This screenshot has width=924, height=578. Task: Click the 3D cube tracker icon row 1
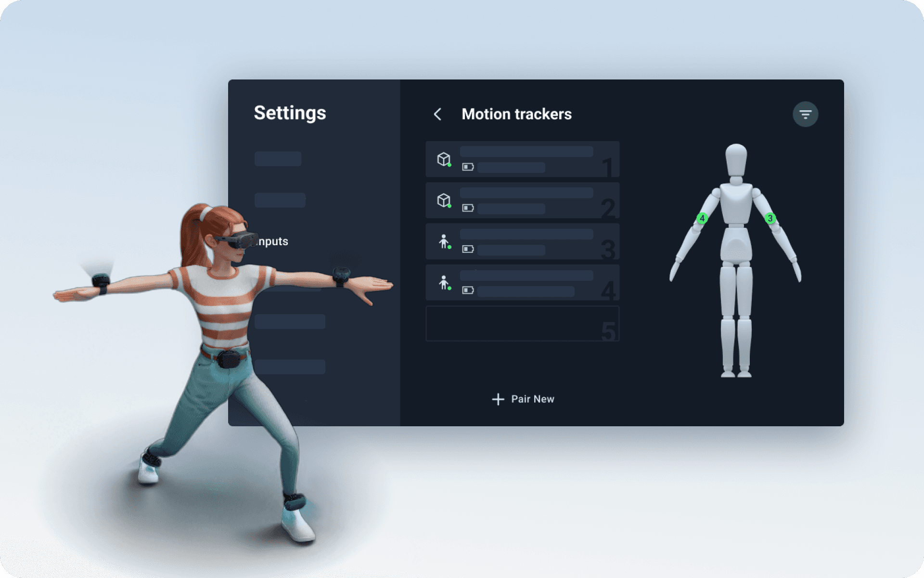444,160
